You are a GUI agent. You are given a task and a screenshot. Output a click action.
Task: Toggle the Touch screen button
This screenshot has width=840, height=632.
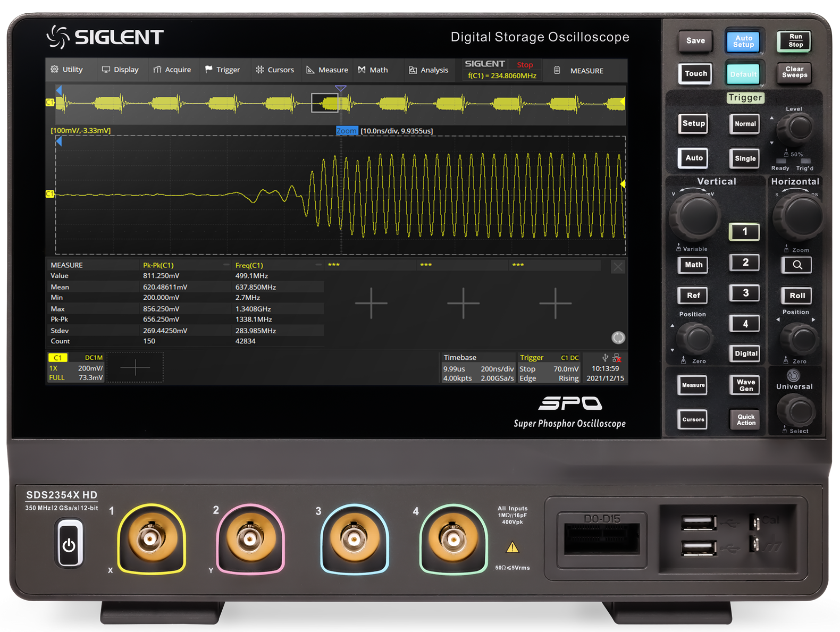695,73
